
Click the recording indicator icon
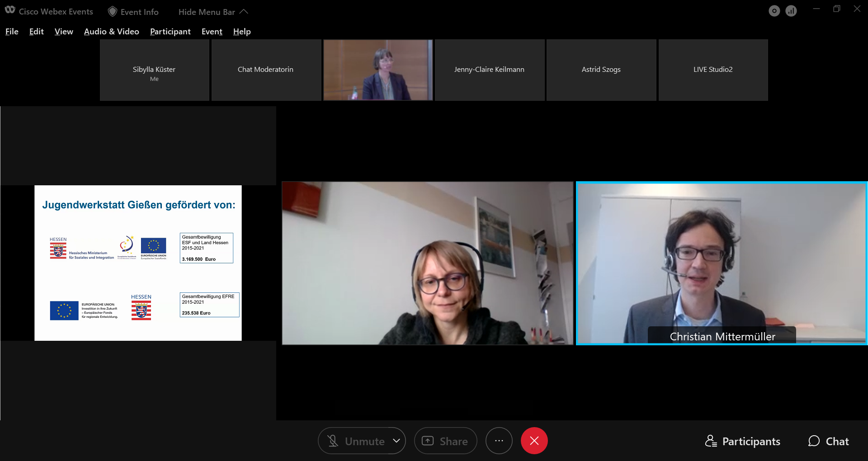pos(774,11)
